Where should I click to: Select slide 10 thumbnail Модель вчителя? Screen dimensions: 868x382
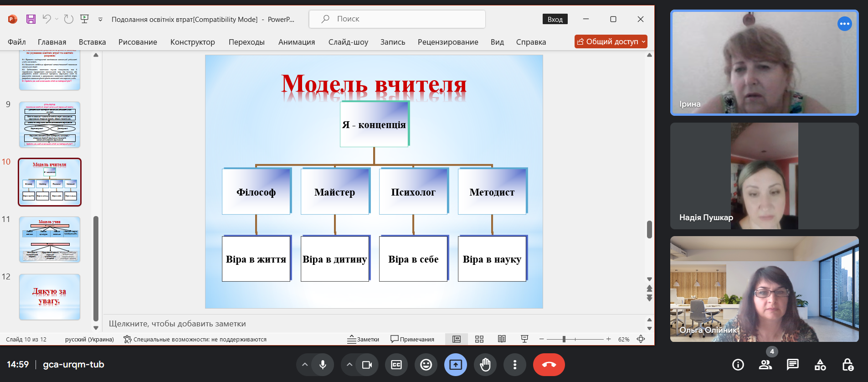tap(50, 182)
